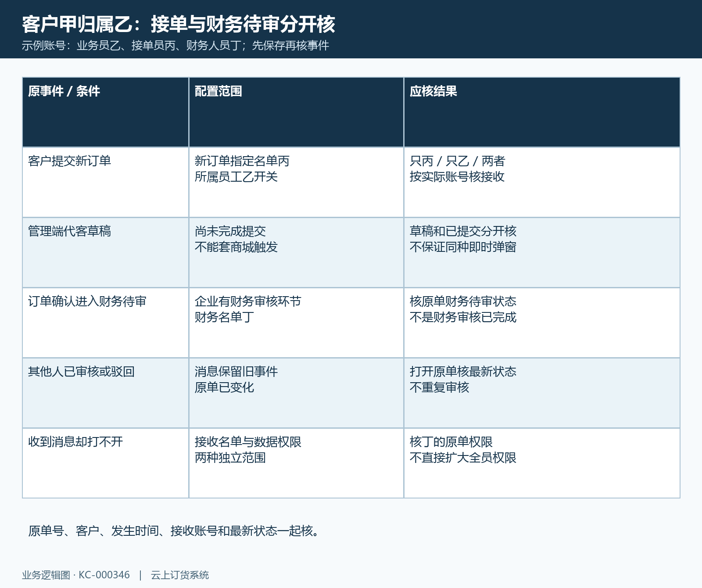Select the text 只丙 / 只乙 / 两者
Screen dimensions: 702x588
point(458,161)
